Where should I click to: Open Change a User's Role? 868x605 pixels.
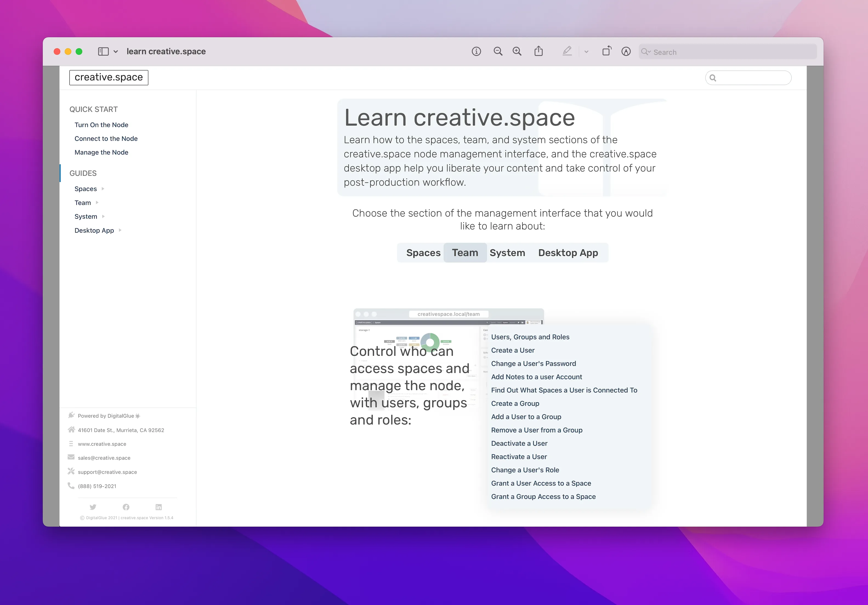(x=525, y=470)
